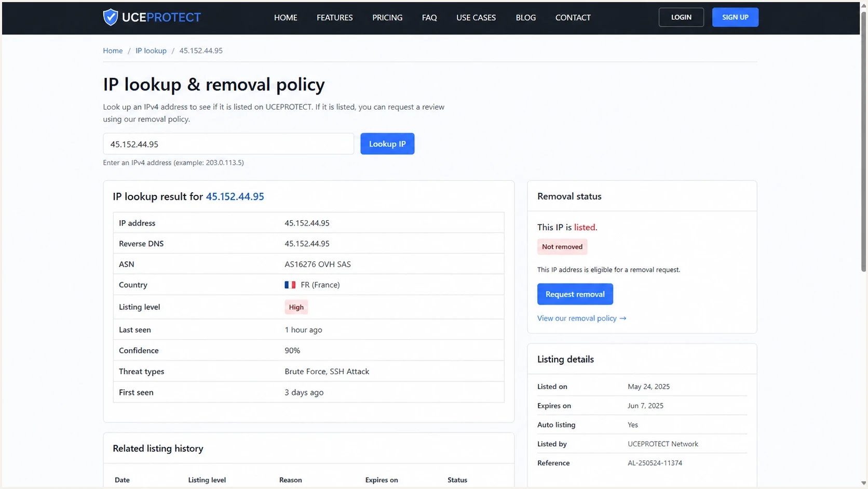Click the Last seen 1 hour ago value
Screen dimensions: 868x489
(x=303, y=330)
